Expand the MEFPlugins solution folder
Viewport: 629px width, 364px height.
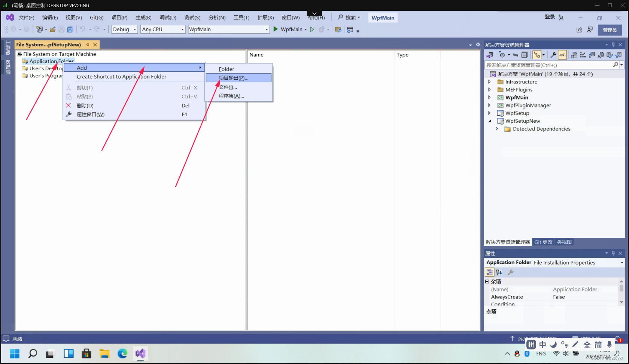tap(489, 89)
